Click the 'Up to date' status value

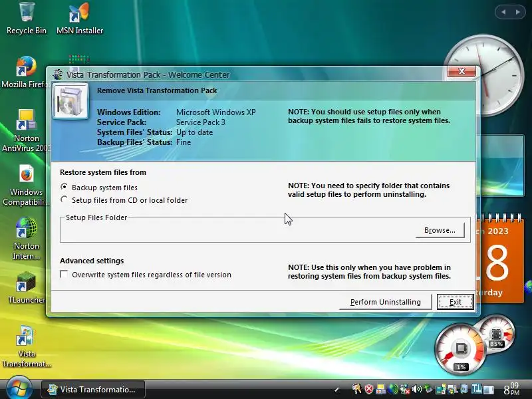pyautogui.click(x=194, y=132)
